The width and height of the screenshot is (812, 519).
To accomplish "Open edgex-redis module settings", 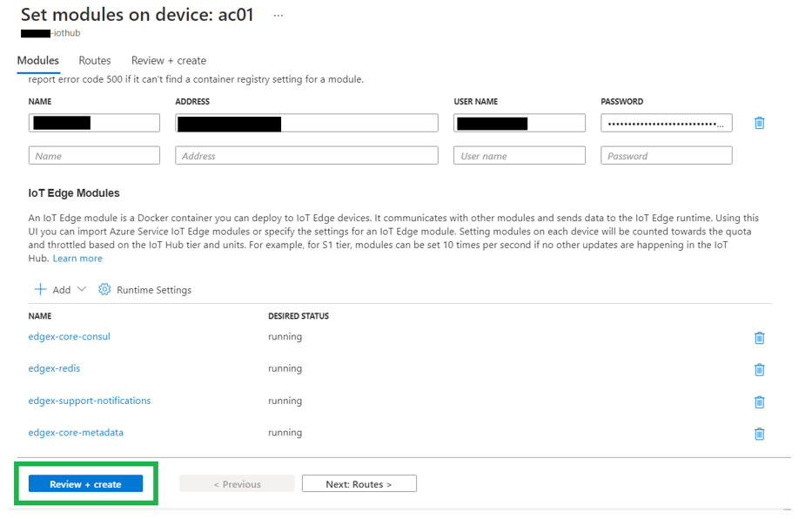I will [x=54, y=368].
